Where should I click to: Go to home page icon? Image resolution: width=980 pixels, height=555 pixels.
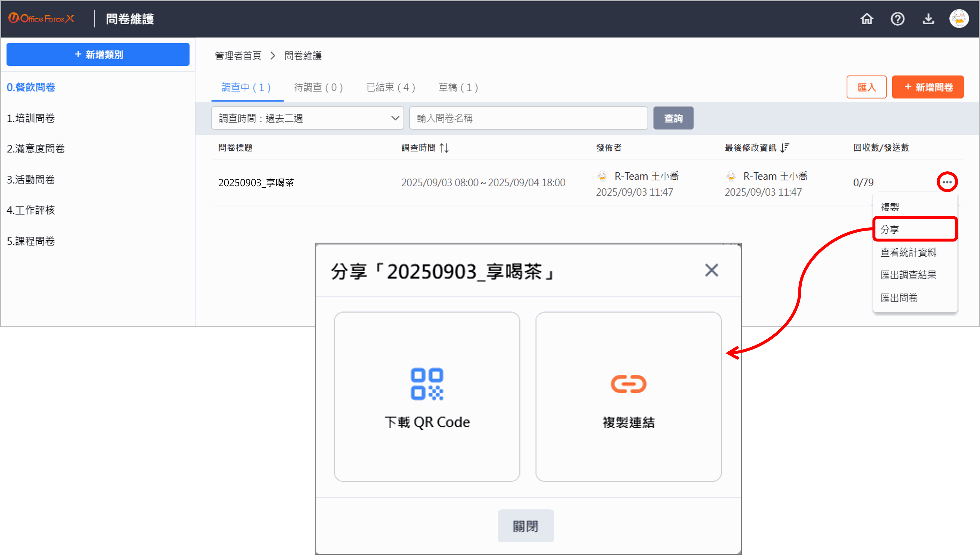click(x=867, y=19)
